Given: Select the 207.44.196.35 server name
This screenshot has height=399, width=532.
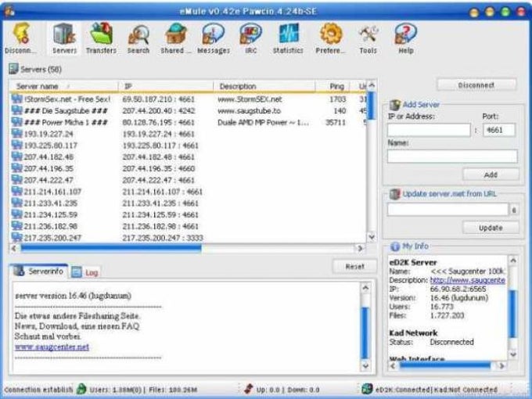Looking at the screenshot, I should (x=49, y=168).
